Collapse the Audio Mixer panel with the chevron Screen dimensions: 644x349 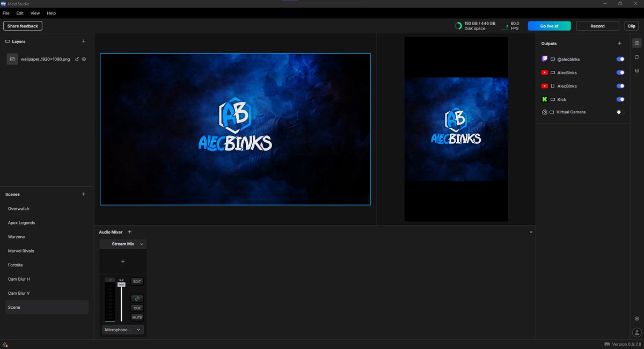531,232
